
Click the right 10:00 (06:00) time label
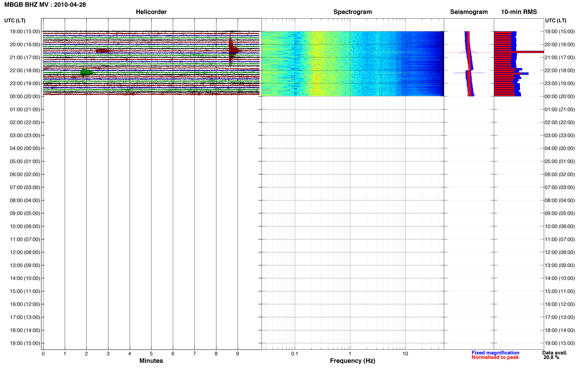point(560,226)
